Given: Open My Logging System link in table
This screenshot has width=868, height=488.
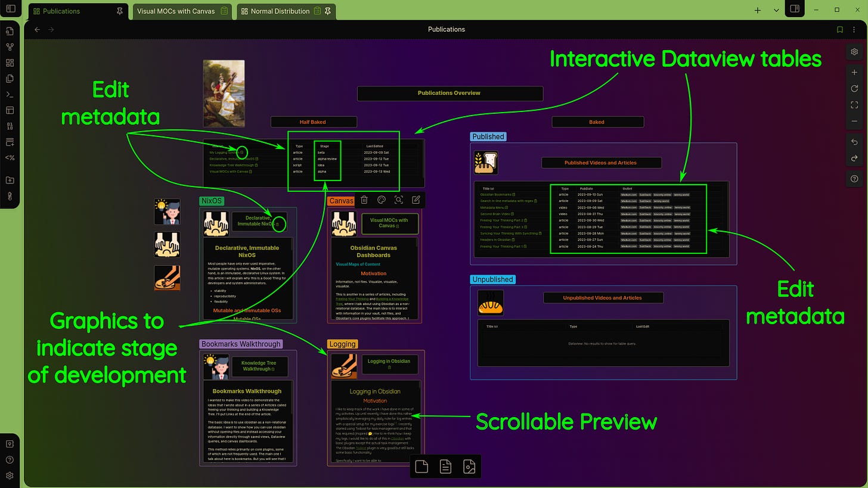Looking at the screenshot, I should tap(224, 153).
